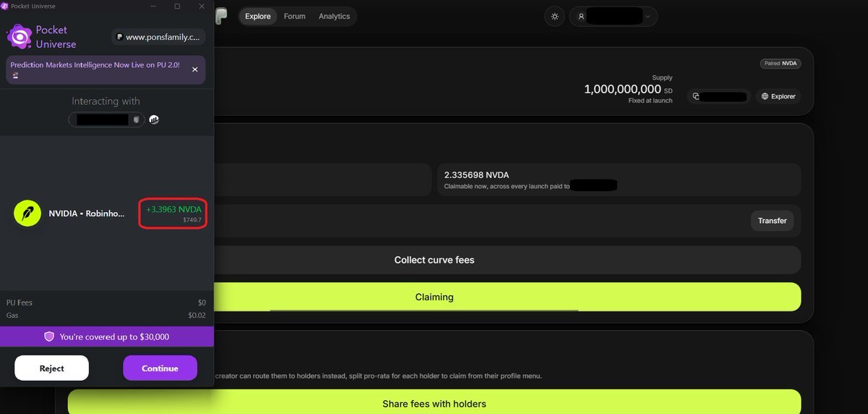Click the Pocket Universe logo icon
The width and height of the screenshot is (868, 414).
click(20, 36)
